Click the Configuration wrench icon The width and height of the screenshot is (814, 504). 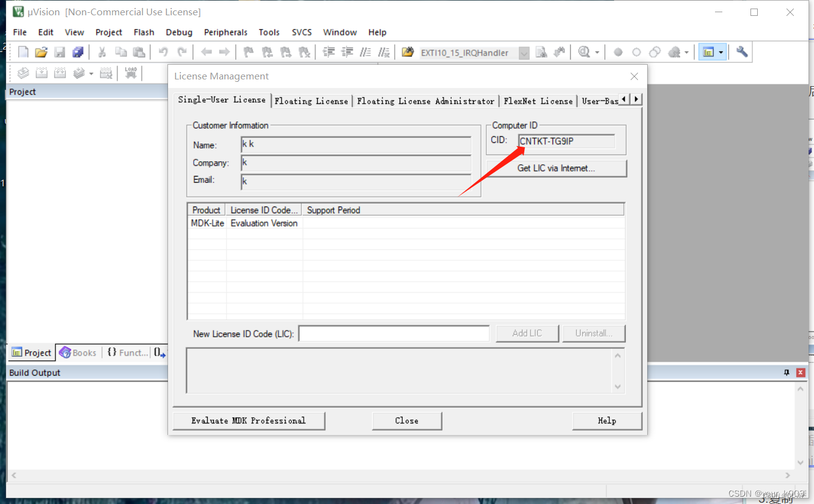coord(742,53)
